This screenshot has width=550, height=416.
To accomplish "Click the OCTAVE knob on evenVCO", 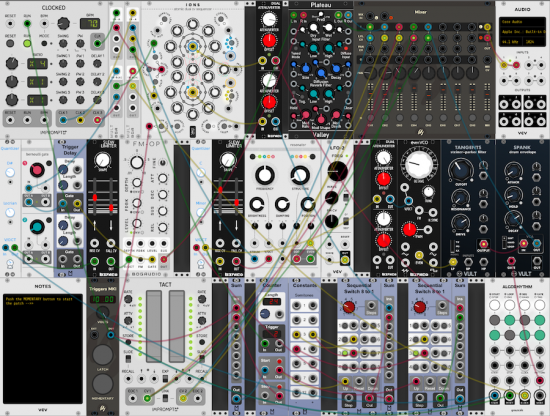I will [419, 166].
